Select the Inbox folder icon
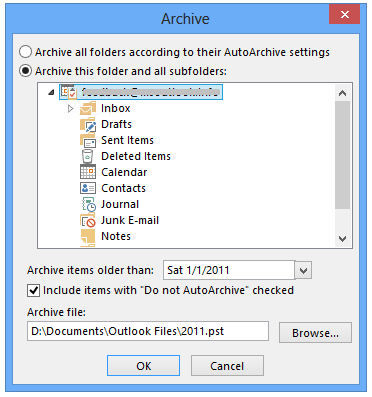 (88, 108)
